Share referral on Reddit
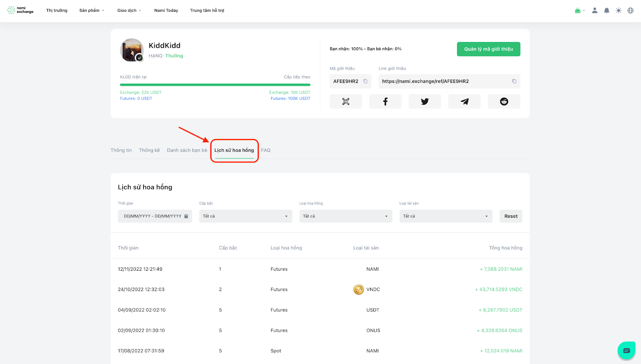 504,101
